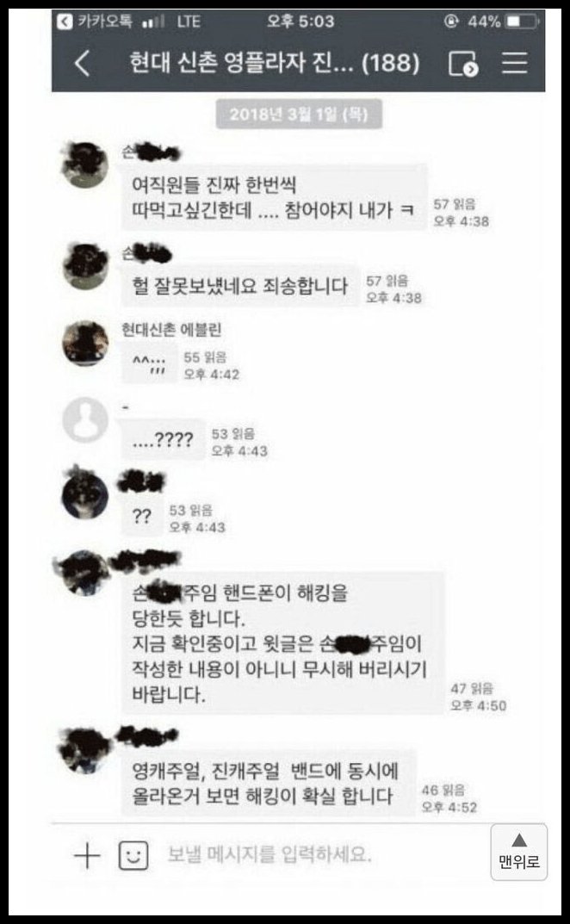Tap the back arrow in chat header
570x924 pixels.
tap(83, 63)
